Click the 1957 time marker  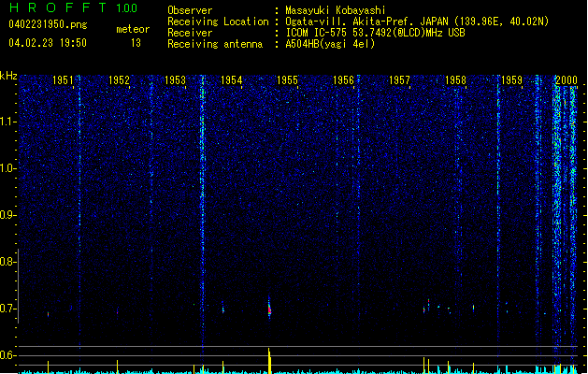[399, 80]
